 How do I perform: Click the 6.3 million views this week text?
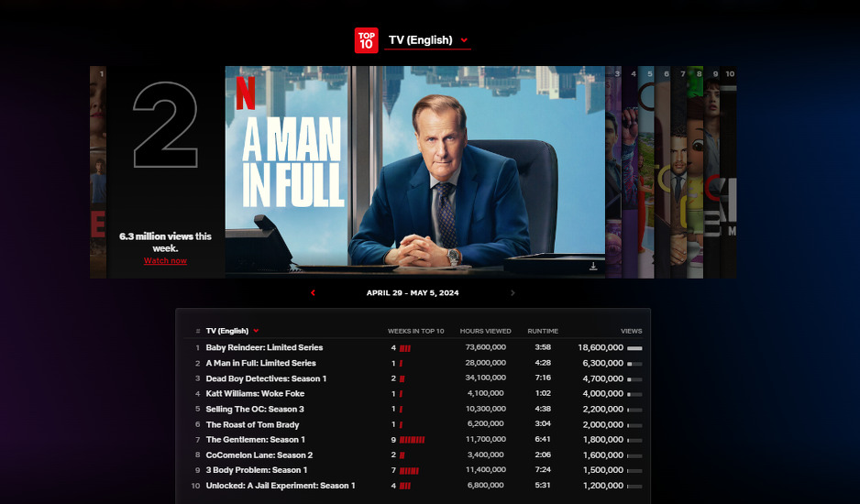[165, 242]
